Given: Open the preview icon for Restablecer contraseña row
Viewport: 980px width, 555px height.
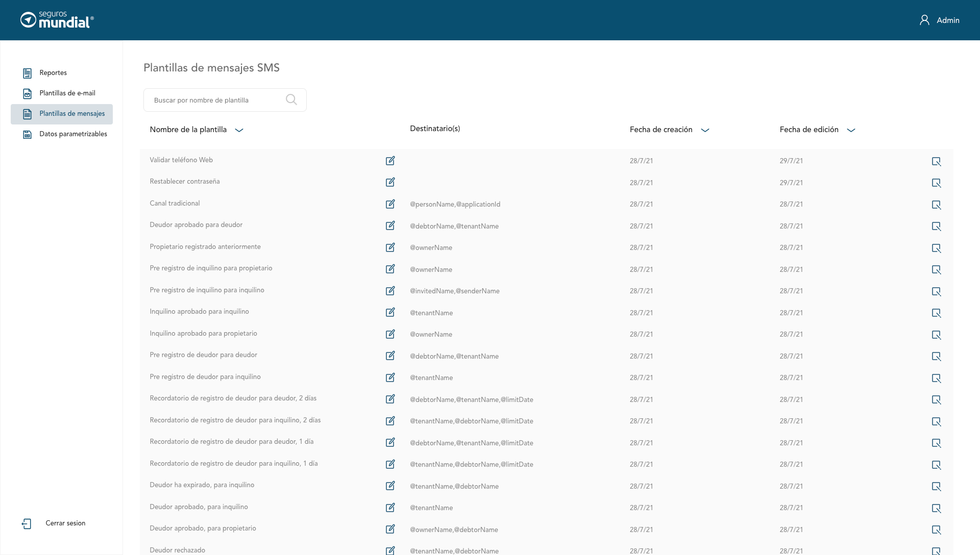Looking at the screenshot, I should click(x=936, y=183).
